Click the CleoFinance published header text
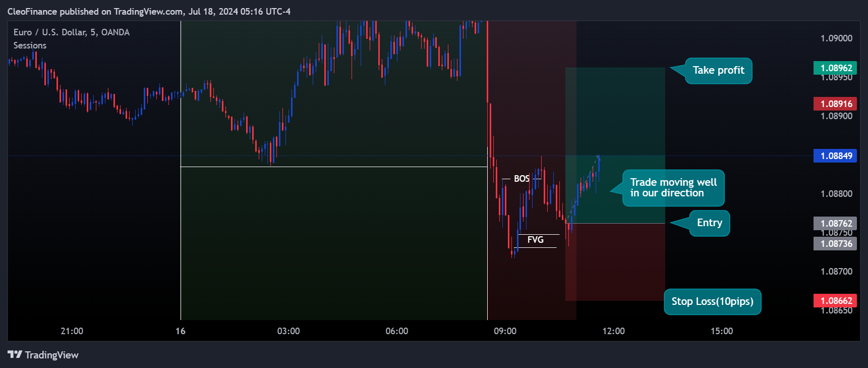Image resolution: width=868 pixels, height=368 pixels. [149, 12]
